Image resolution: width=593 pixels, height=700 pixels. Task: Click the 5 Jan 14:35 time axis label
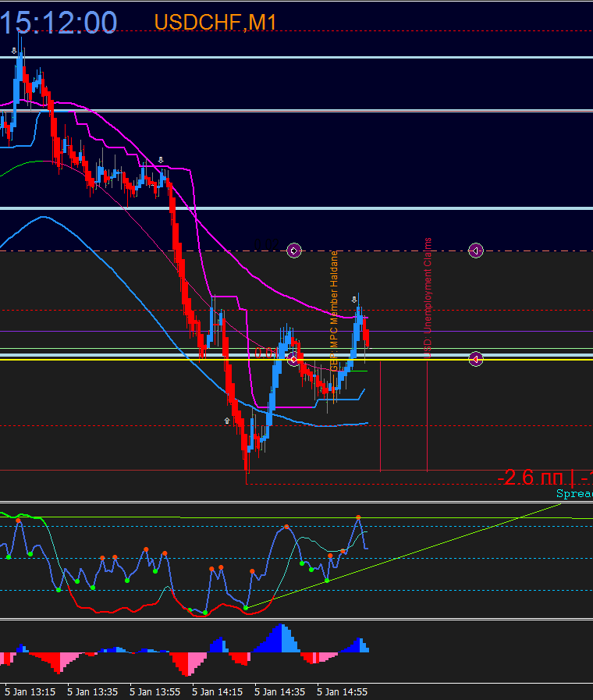pyautogui.click(x=280, y=692)
